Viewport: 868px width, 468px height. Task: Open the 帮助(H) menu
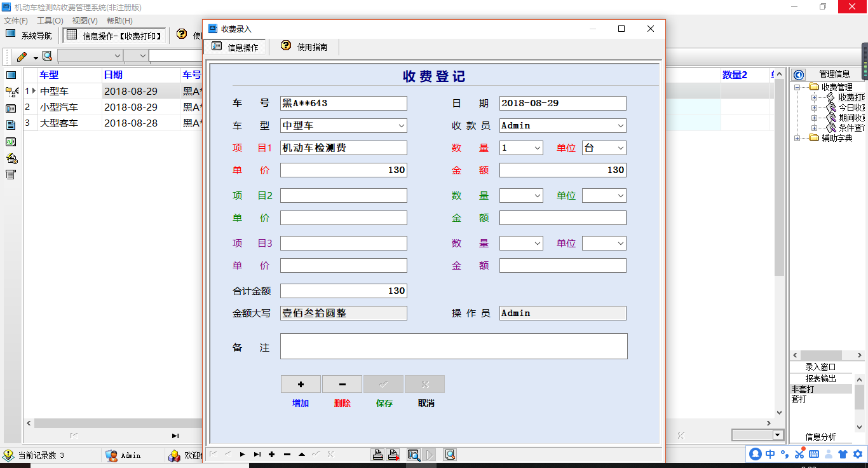click(x=119, y=21)
